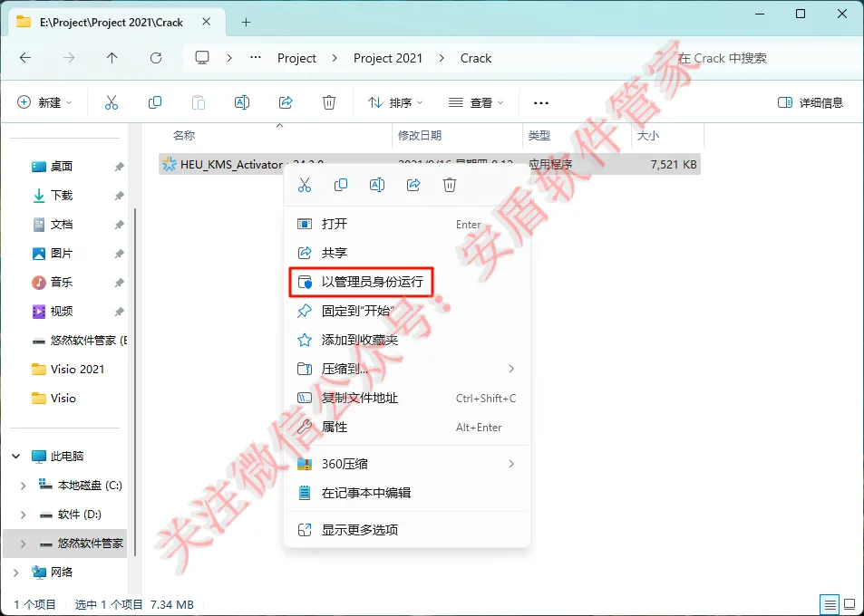Choose 复制文件地址 in the context menu
864x616 pixels.
point(407,398)
